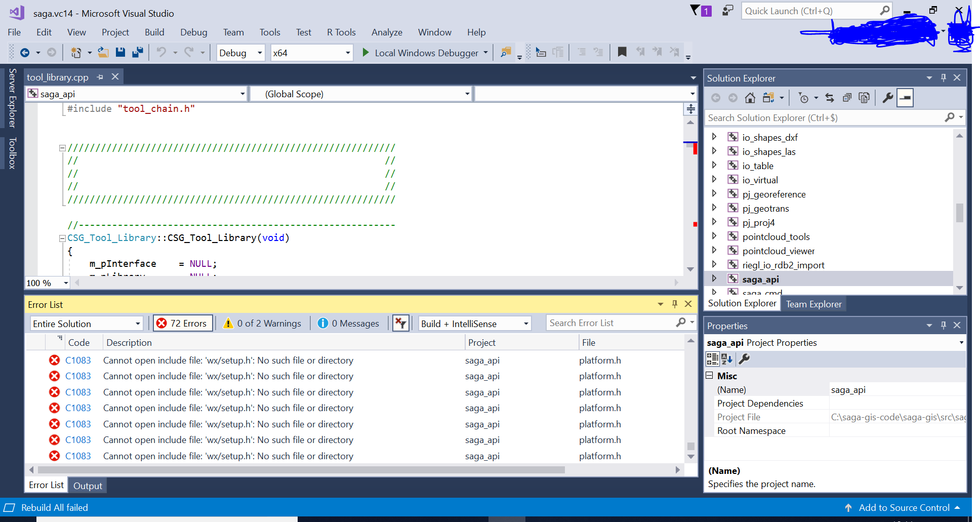The image size is (980, 522).
Task: Click the Collapse All icon in Solution Explorer
Action: point(847,98)
